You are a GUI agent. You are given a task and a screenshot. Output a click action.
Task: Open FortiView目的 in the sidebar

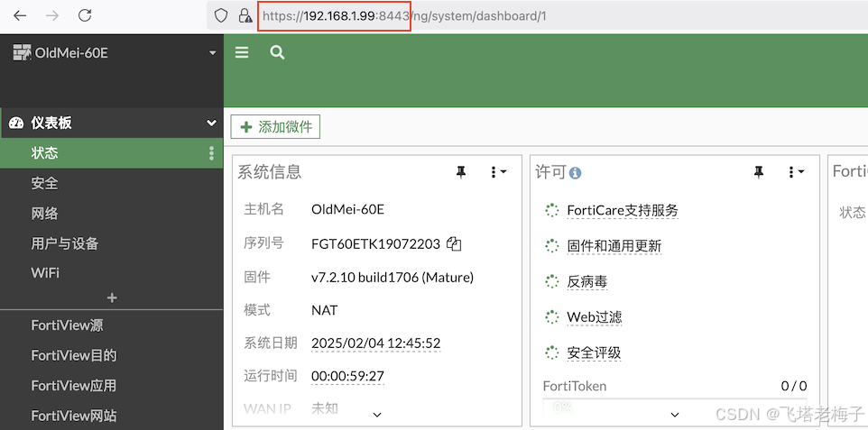click(74, 355)
